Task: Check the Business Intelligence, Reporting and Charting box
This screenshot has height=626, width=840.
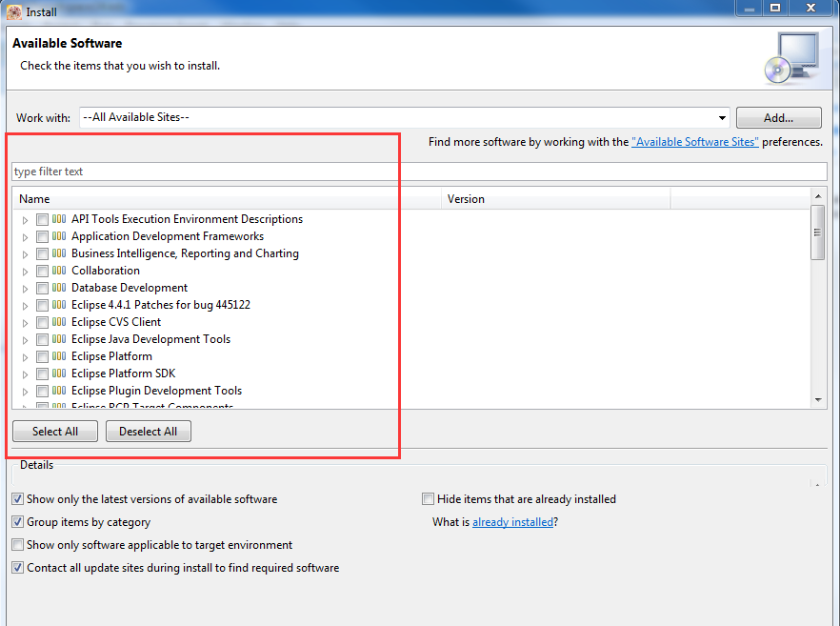Action: click(x=42, y=254)
